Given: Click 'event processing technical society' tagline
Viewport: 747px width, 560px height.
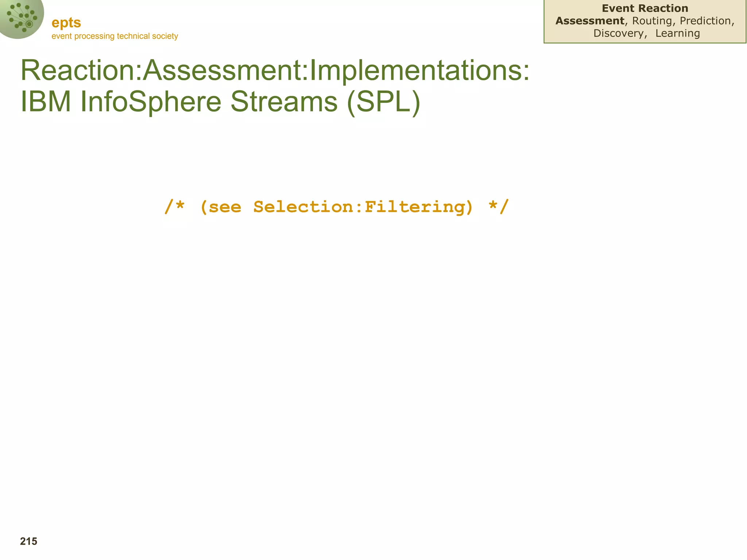Looking at the screenshot, I should coord(115,36).
